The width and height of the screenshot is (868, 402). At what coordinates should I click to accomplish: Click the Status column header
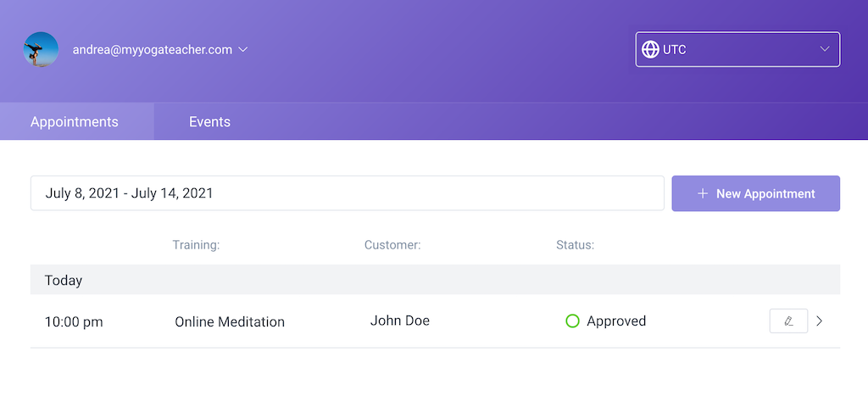(x=575, y=245)
